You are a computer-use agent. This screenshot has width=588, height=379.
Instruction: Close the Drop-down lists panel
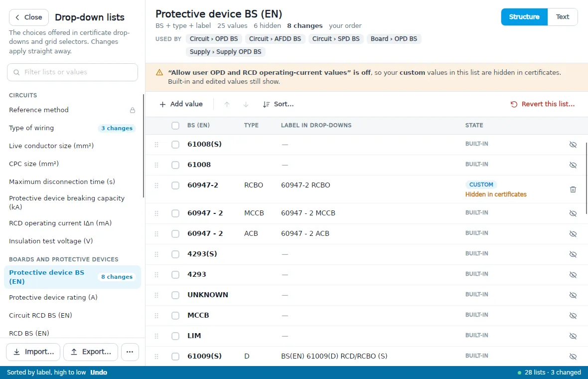pos(29,17)
